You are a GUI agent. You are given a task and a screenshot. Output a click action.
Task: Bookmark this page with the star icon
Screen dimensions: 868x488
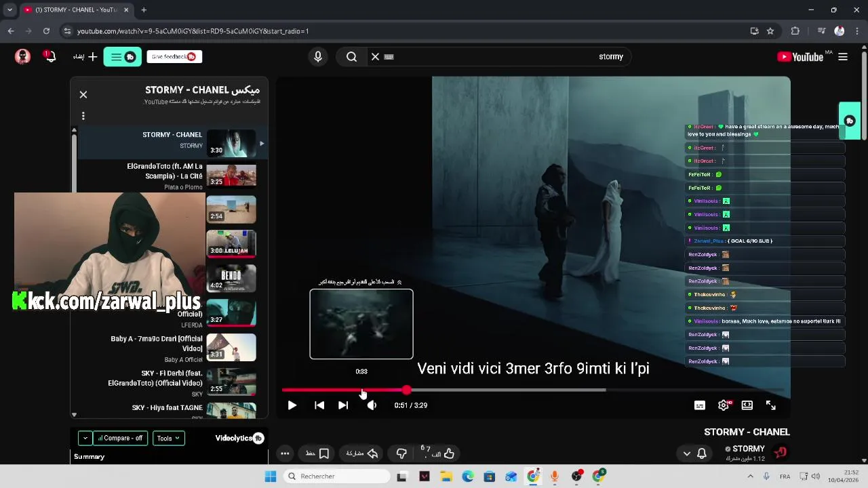coord(770,31)
